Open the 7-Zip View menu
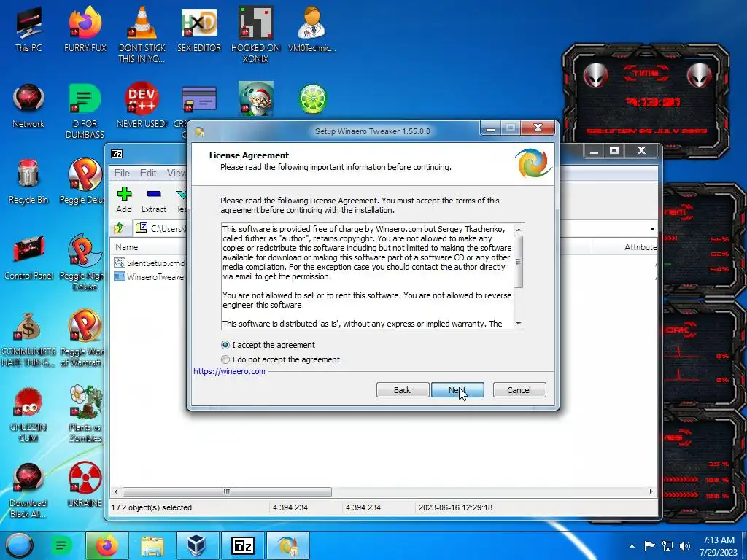 click(176, 173)
